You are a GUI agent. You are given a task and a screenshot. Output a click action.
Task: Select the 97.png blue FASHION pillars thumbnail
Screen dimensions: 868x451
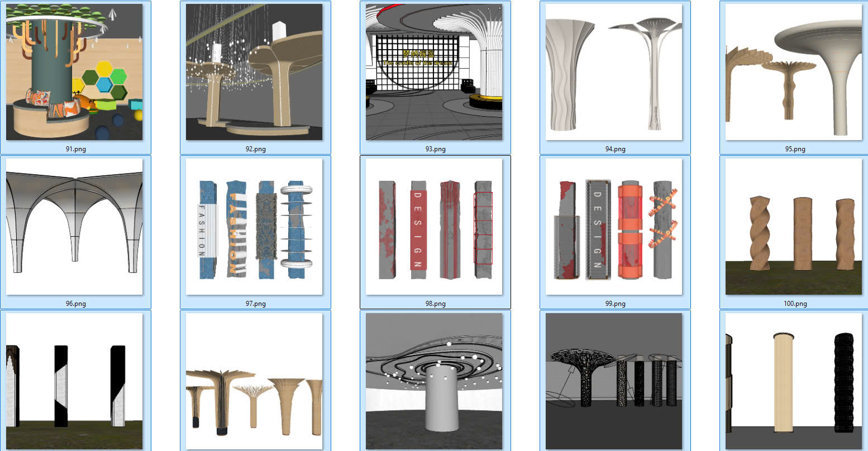[x=254, y=227]
